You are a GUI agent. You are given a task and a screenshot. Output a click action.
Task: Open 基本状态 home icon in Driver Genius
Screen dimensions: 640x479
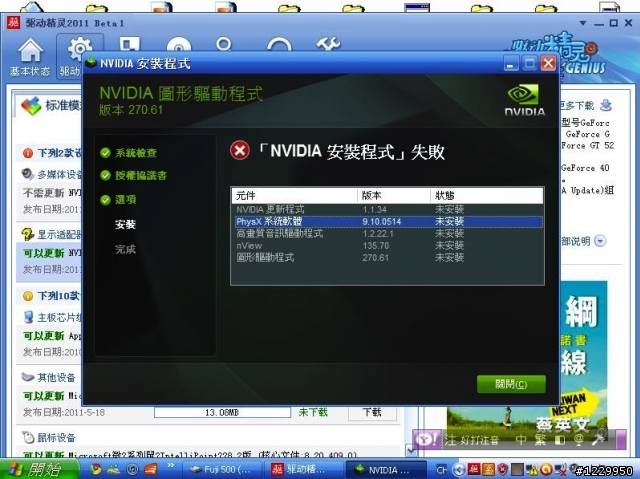[x=30, y=57]
